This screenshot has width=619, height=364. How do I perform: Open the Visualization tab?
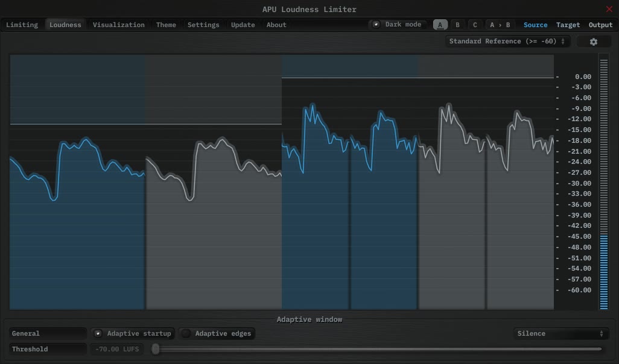(118, 25)
